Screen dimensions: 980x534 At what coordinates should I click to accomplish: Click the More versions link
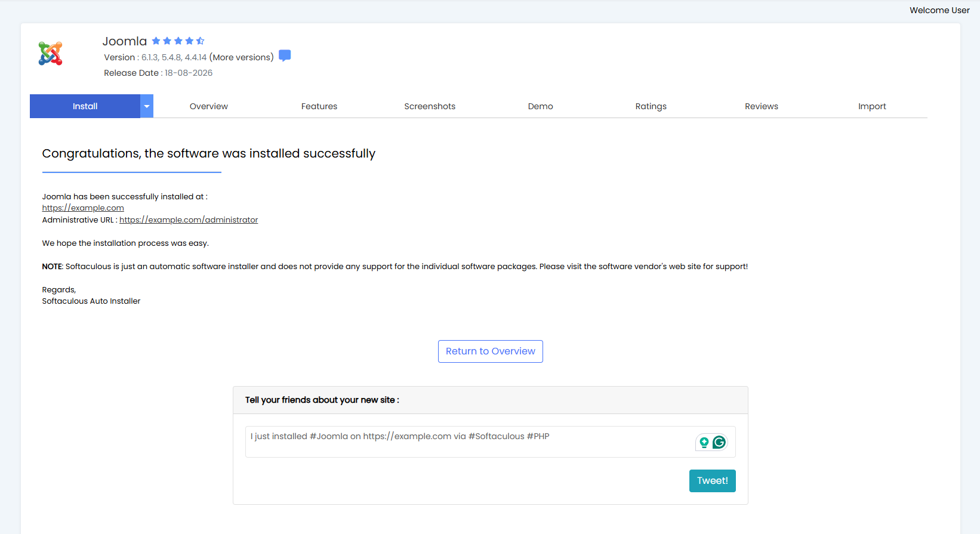coord(242,57)
